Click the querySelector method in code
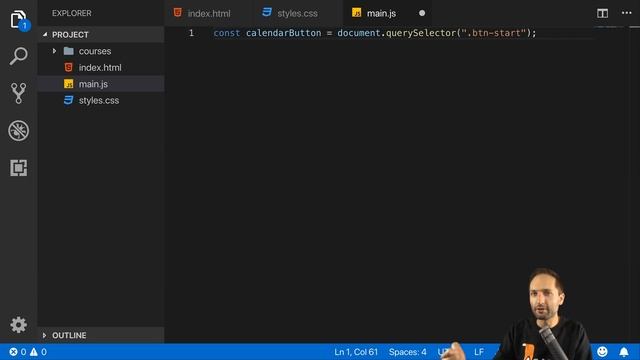Screen dimensions: 640x360 (421, 33)
